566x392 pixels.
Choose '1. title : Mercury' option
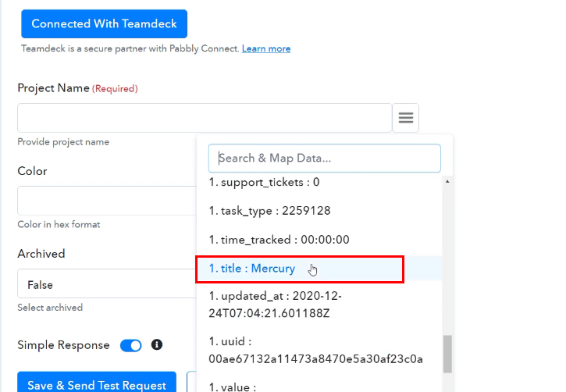pyautogui.click(x=319, y=269)
